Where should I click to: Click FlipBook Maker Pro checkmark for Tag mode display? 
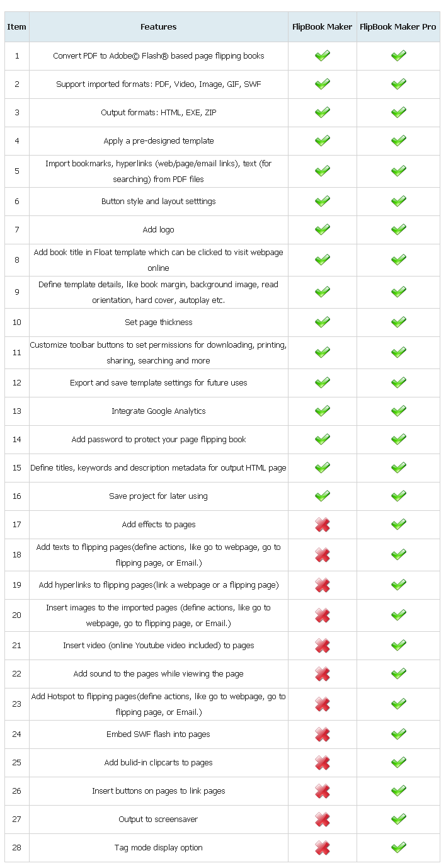point(398,847)
